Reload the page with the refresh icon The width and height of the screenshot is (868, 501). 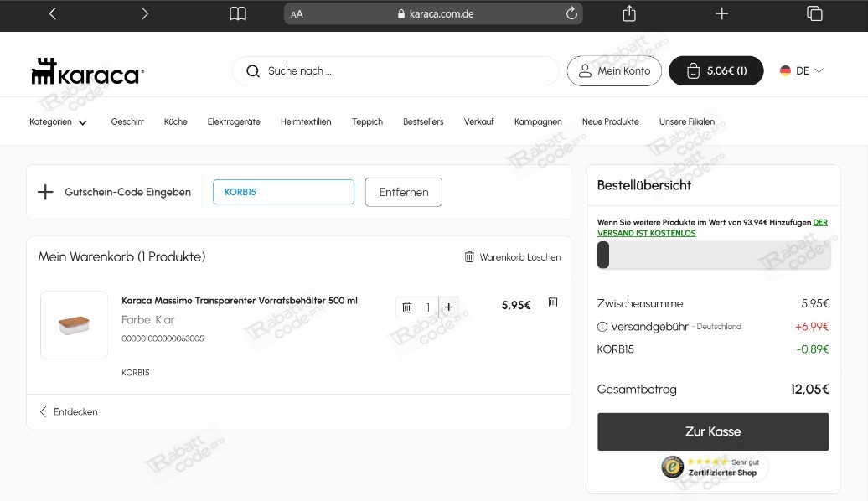[571, 13]
